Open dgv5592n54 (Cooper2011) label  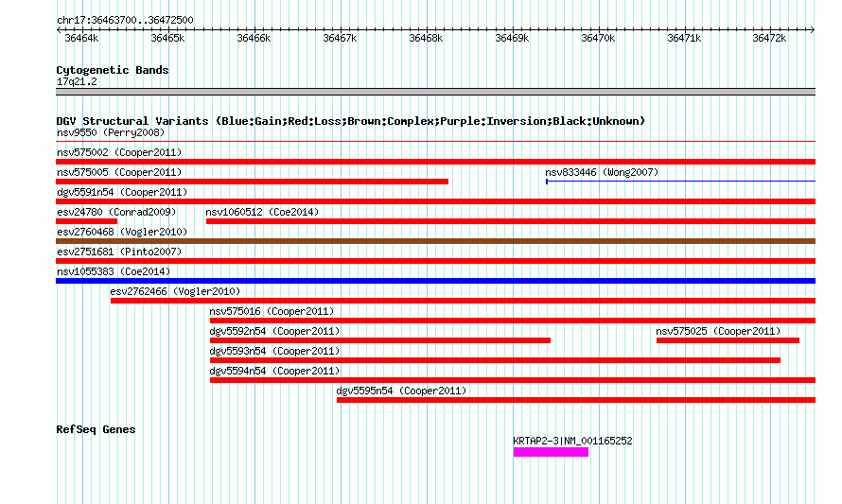274,331
